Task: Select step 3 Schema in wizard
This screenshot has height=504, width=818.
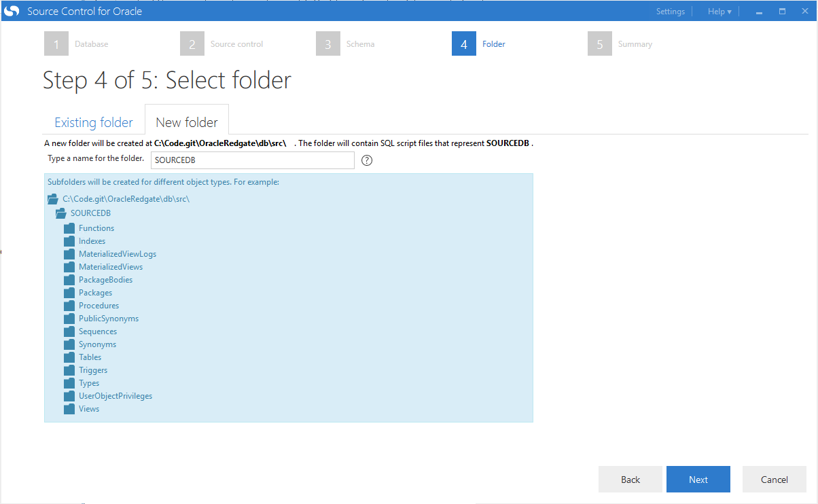Action: point(328,44)
